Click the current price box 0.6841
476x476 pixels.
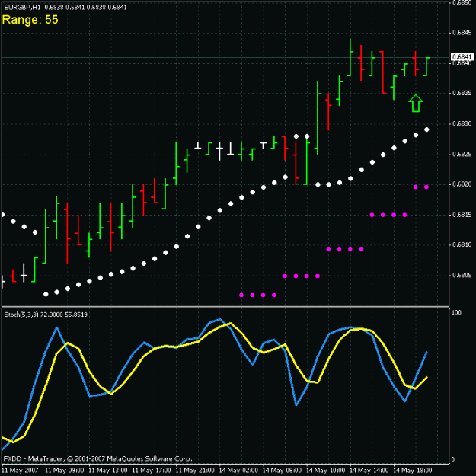point(462,57)
